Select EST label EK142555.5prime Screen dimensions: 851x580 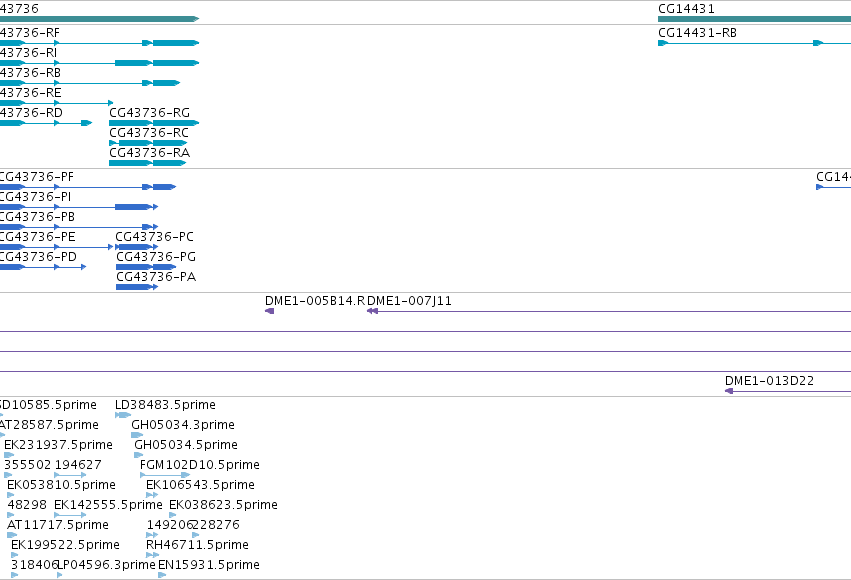click(108, 505)
